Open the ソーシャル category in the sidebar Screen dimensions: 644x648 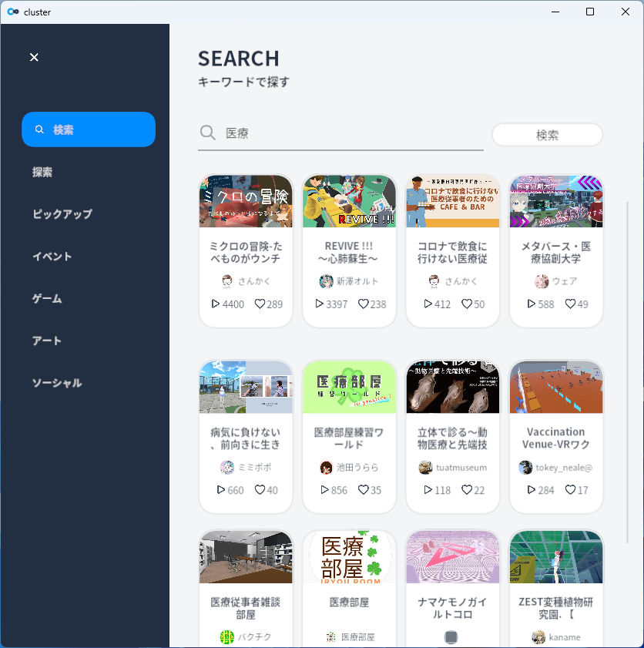[57, 383]
